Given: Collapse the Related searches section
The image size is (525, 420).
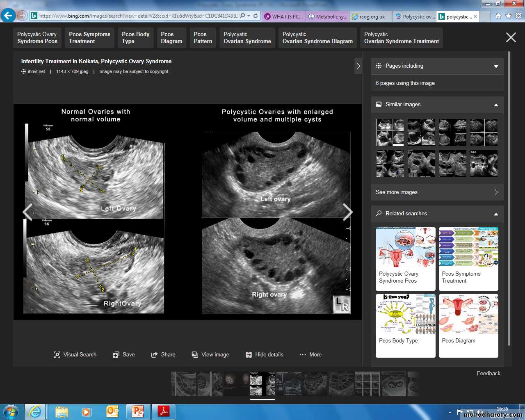Looking at the screenshot, I should click(x=496, y=214).
